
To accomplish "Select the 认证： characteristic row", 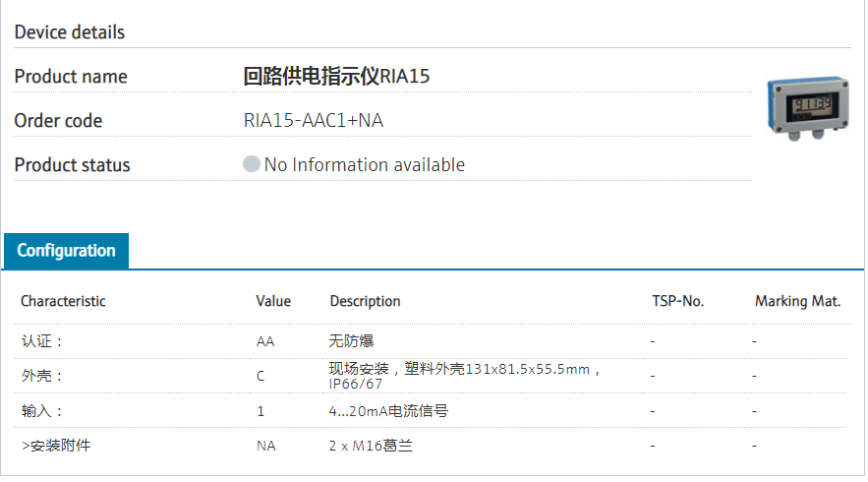I will [x=42, y=341].
